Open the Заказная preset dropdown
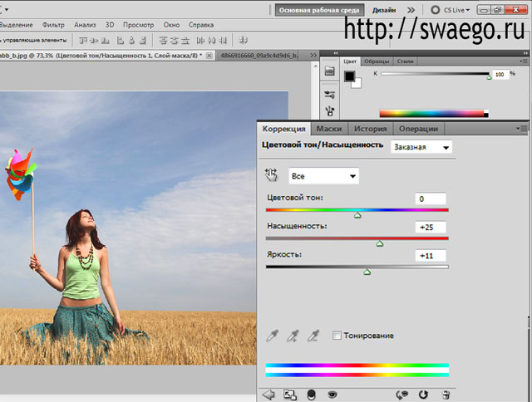This screenshot has height=402, width=532. 421,147
